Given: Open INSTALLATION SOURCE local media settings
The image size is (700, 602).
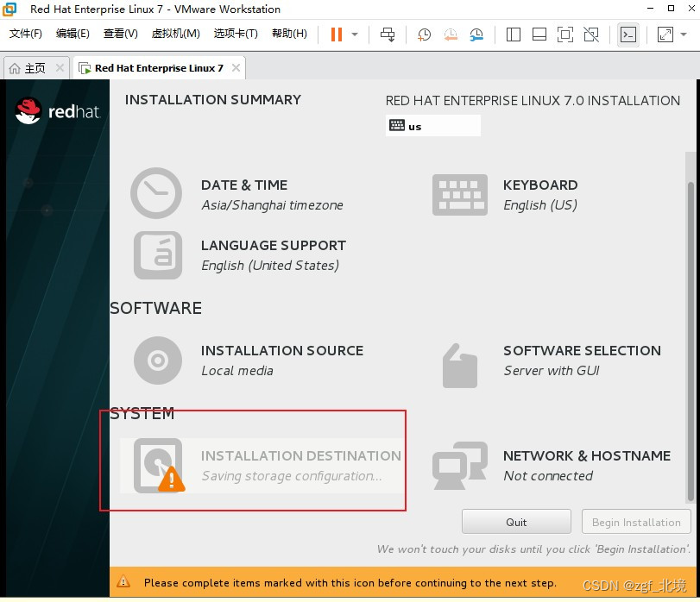Looking at the screenshot, I should [157, 360].
